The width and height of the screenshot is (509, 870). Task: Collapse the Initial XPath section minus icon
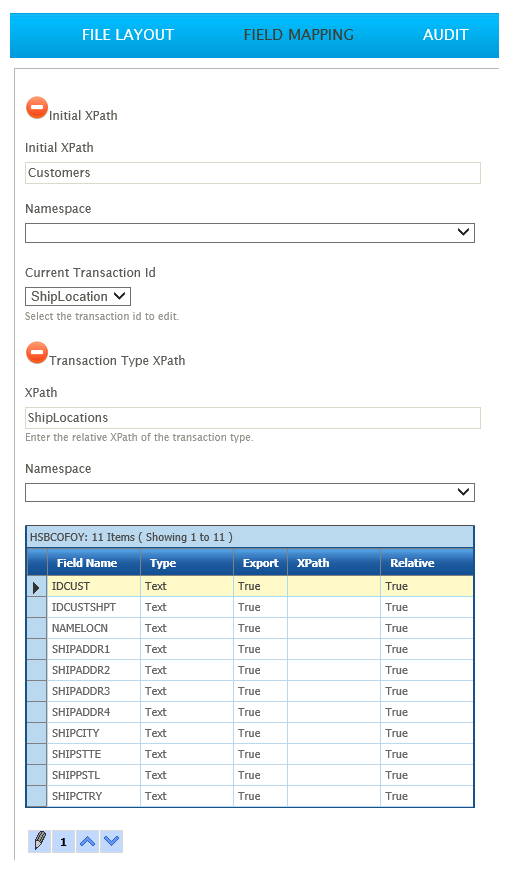click(x=37, y=108)
